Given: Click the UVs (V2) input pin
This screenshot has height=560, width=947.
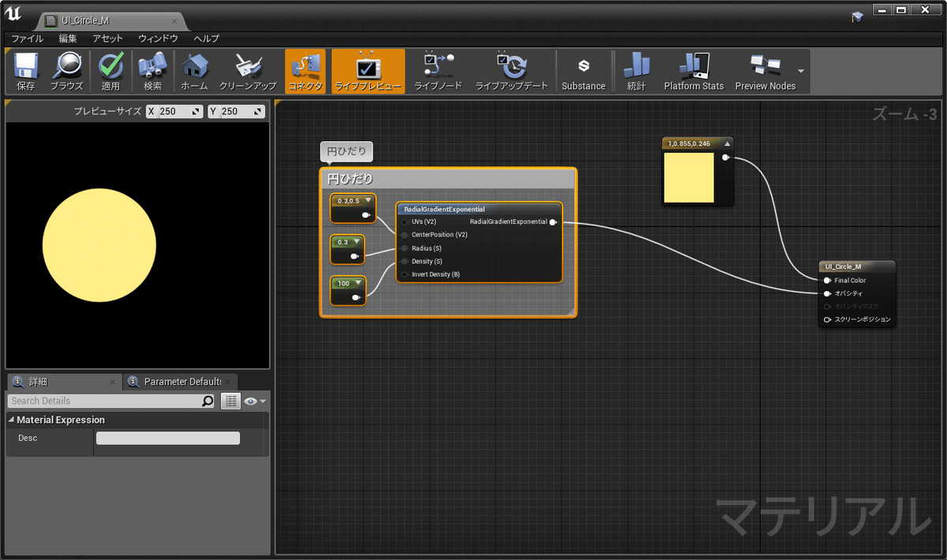Looking at the screenshot, I should 405,222.
